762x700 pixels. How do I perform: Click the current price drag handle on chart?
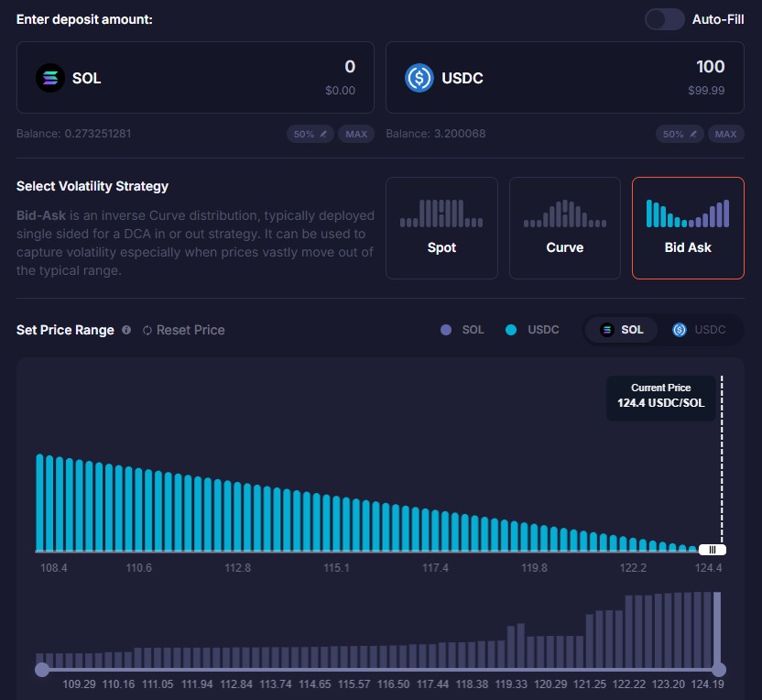[712, 550]
